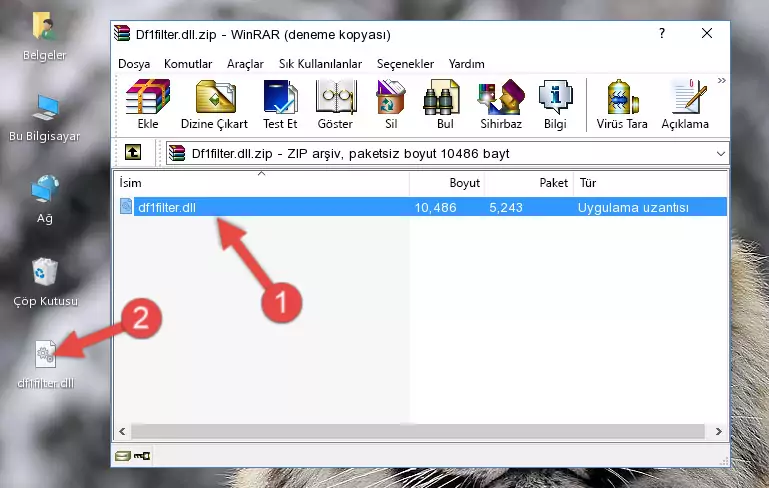Click the WinRAR title bar icon
Screen dimensions: 769x488
tap(122, 33)
